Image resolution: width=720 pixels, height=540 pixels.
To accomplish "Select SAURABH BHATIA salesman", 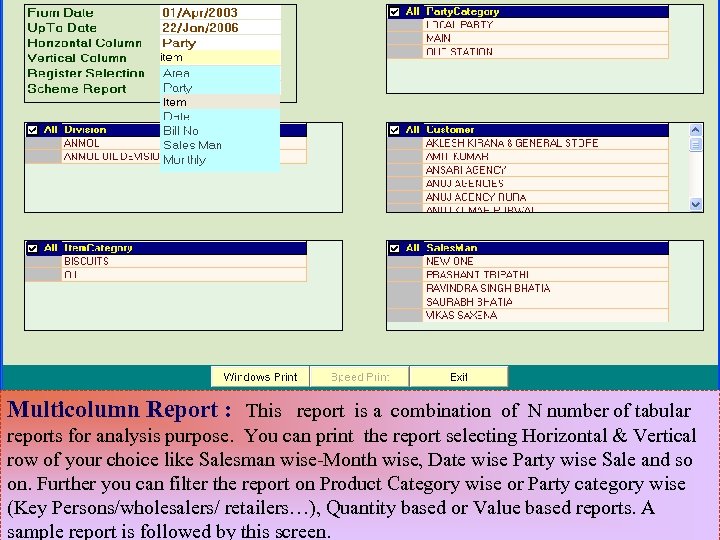I will coord(545,302).
